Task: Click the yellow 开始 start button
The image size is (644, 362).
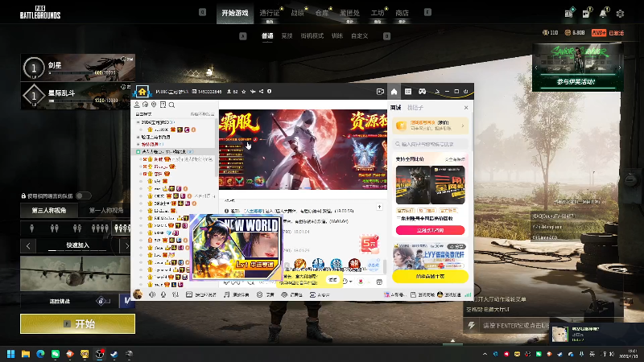Action: click(x=77, y=324)
